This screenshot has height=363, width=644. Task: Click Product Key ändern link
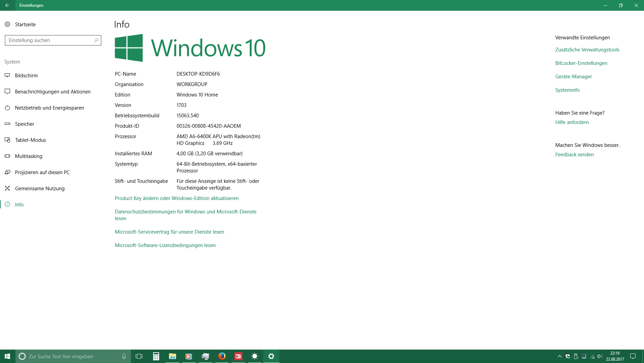pos(177,198)
